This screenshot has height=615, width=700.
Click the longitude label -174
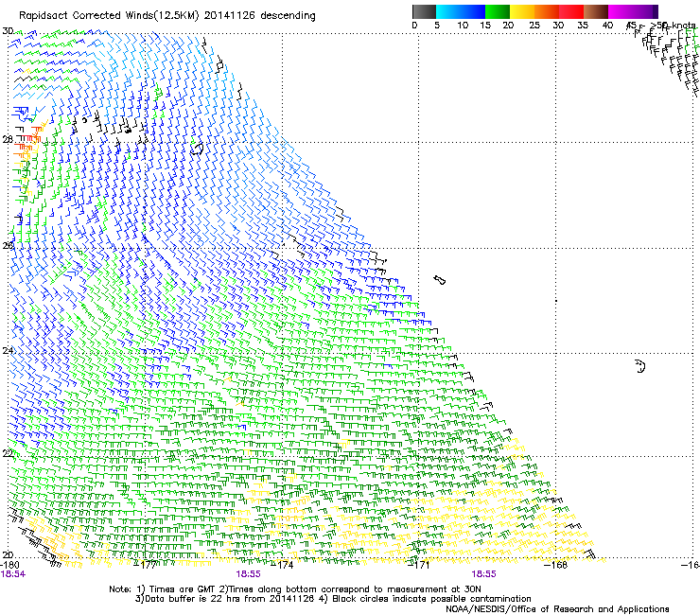tap(283, 565)
